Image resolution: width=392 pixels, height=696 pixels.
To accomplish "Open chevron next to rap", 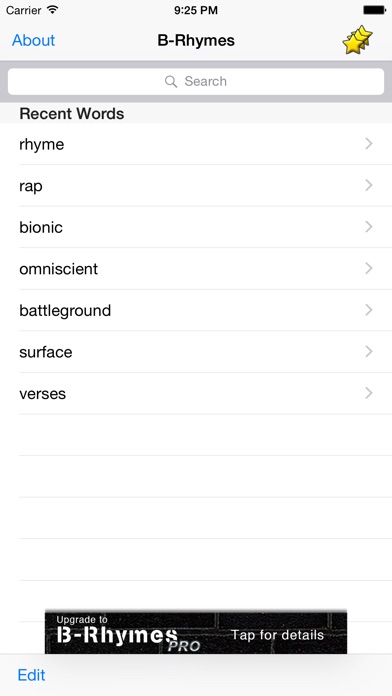I will 368,185.
